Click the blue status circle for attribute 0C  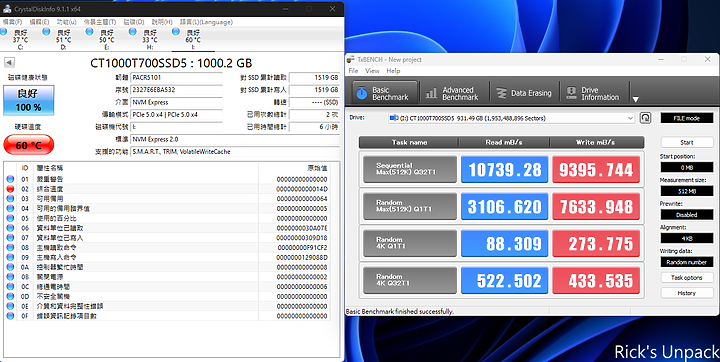10,287
